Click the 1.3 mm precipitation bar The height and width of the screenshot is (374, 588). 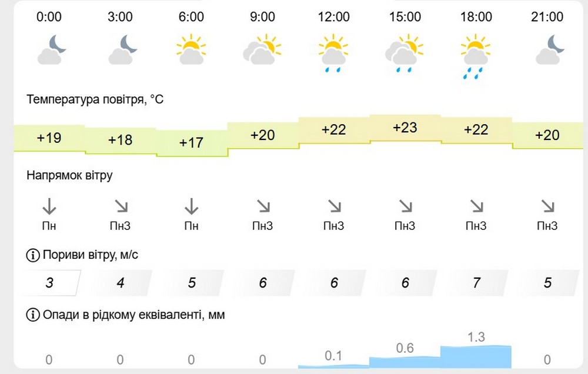[476, 357]
